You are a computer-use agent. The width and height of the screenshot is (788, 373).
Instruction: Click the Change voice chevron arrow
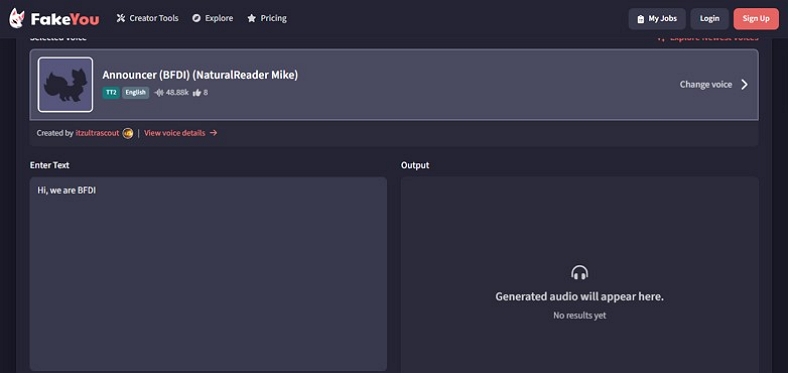(x=744, y=84)
